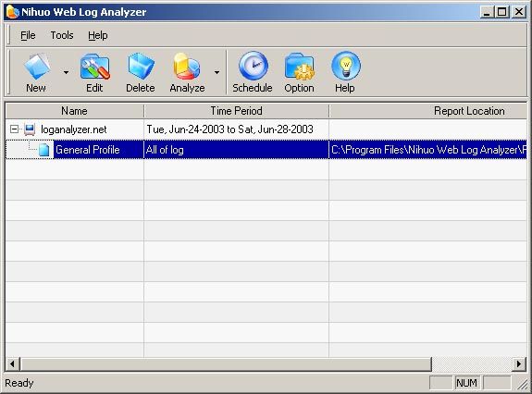Open the Edit tool icon

tap(95, 67)
